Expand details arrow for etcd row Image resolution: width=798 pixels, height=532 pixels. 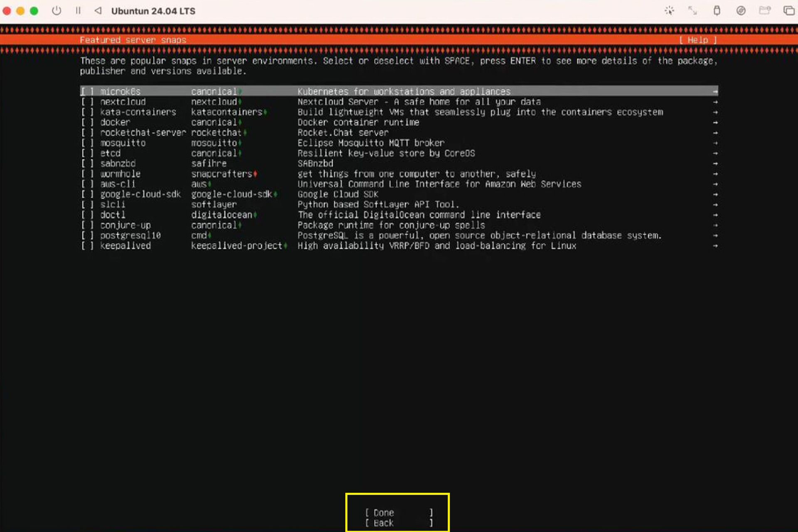point(715,153)
